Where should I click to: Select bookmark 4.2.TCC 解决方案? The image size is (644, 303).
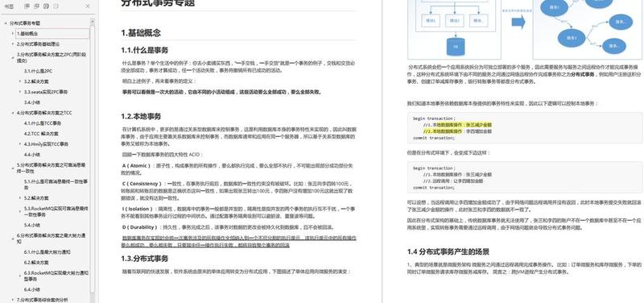tap(41, 134)
